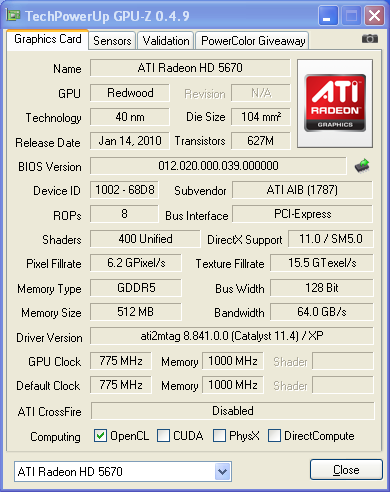Switch to the Graphics Card tab

pos(48,39)
